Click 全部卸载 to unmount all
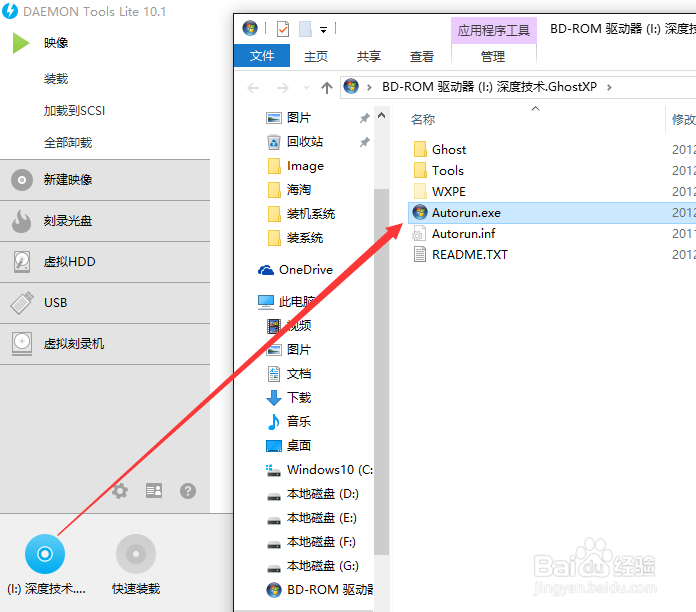Viewport: 696px width, 612px height. pos(68,143)
